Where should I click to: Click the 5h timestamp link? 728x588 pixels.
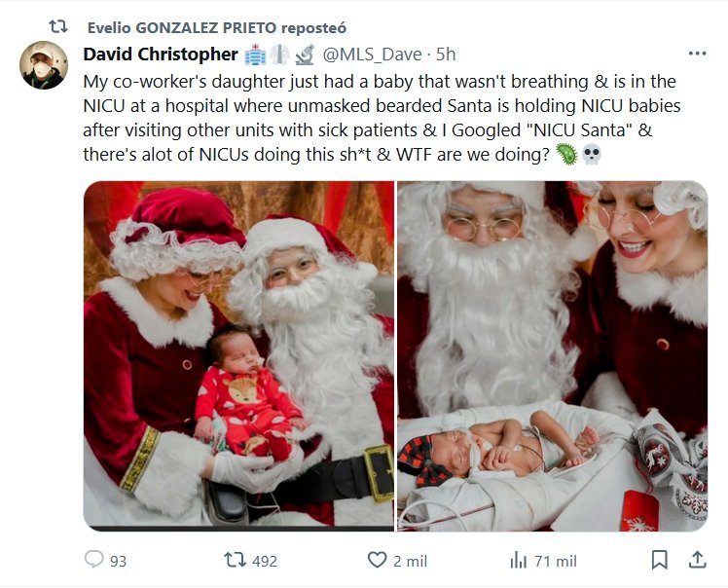(x=446, y=55)
